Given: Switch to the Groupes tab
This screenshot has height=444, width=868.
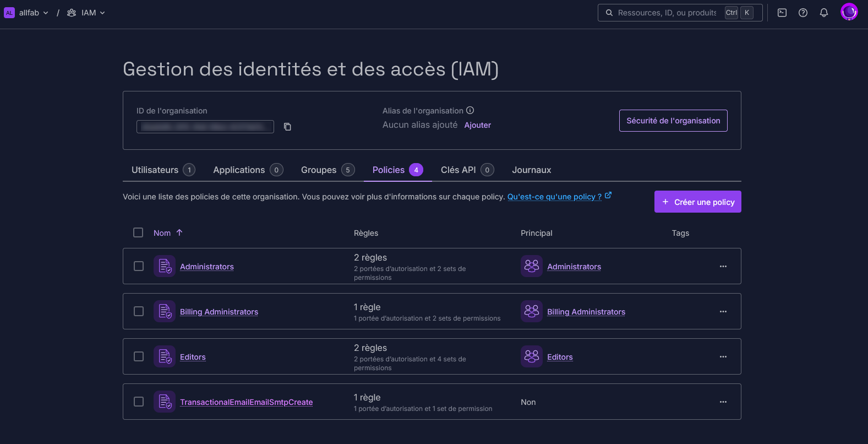Looking at the screenshot, I should coord(327,170).
